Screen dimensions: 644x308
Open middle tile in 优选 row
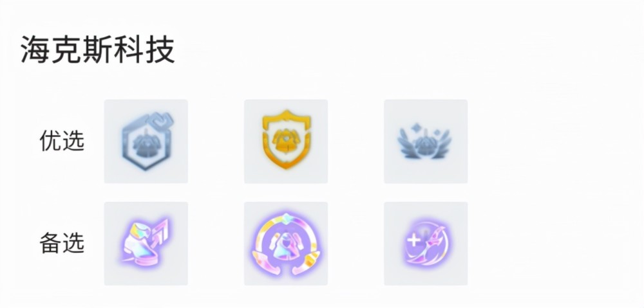click(286, 141)
